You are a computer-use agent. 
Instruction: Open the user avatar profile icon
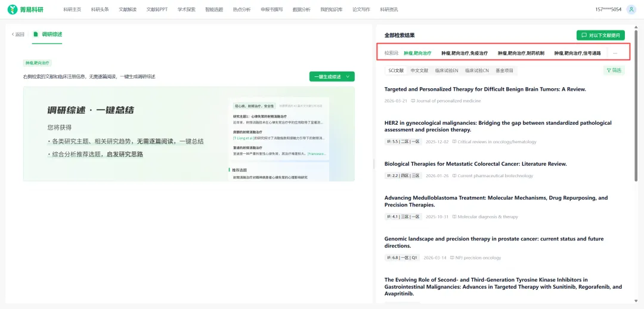point(631,10)
